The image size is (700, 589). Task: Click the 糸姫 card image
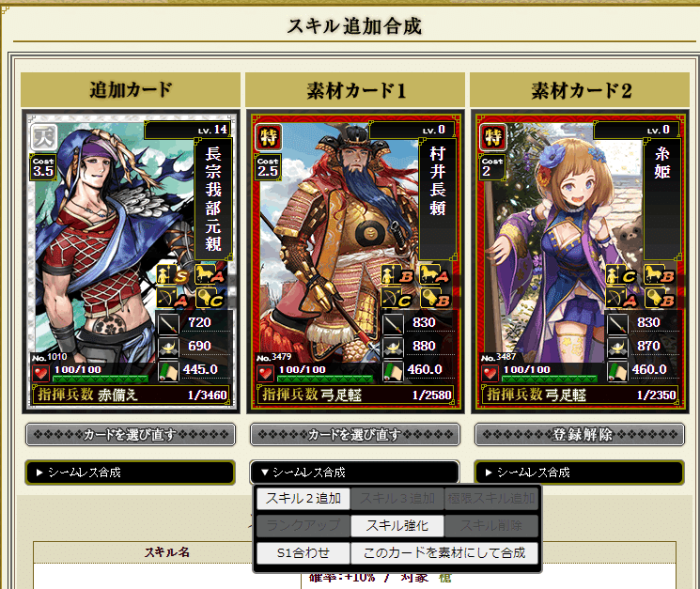(x=580, y=261)
